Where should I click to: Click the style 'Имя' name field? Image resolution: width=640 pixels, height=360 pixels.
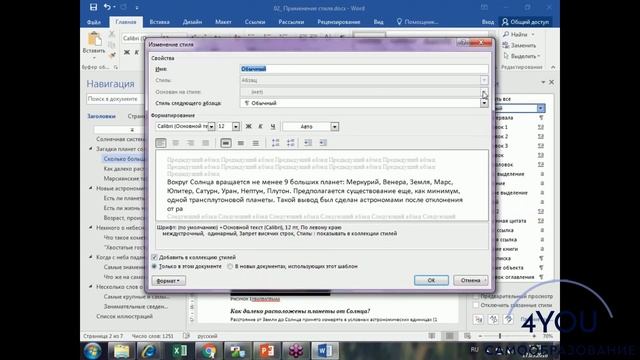click(364, 69)
